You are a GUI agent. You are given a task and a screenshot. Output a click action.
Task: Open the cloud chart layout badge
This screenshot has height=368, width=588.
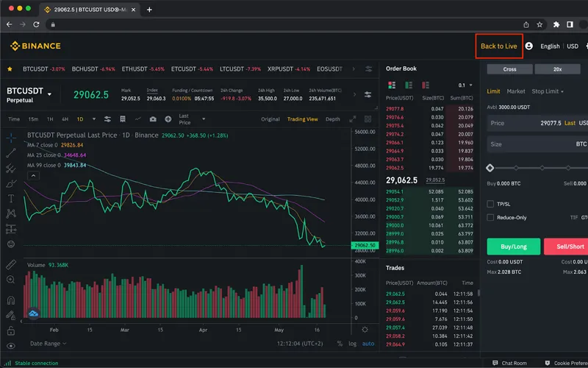tap(33, 314)
